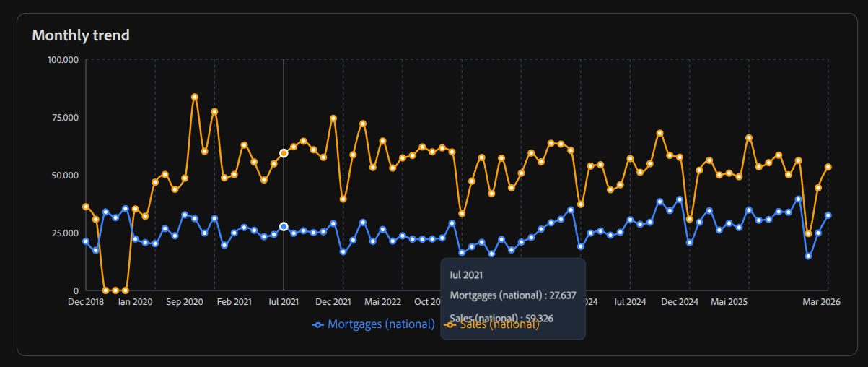Screen dimensions: 868x367
Task: Click the 'Sep 2020' x-axis label
Action: pyautogui.click(x=185, y=302)
